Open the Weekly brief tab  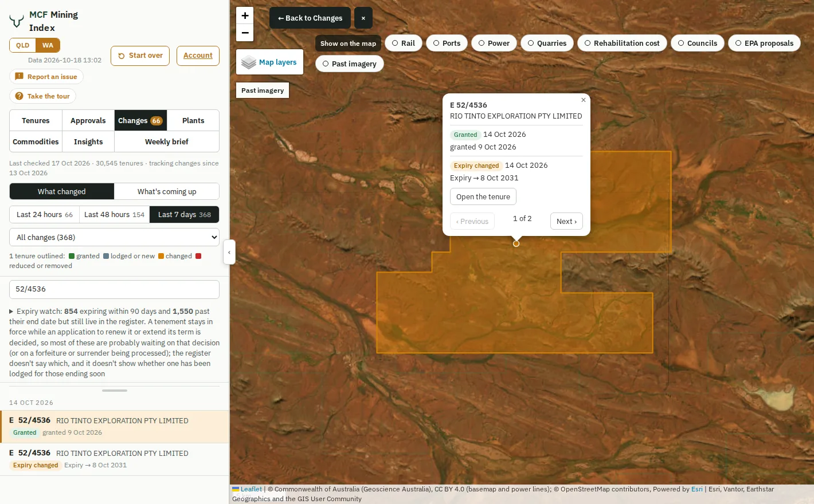coord(167,141)
